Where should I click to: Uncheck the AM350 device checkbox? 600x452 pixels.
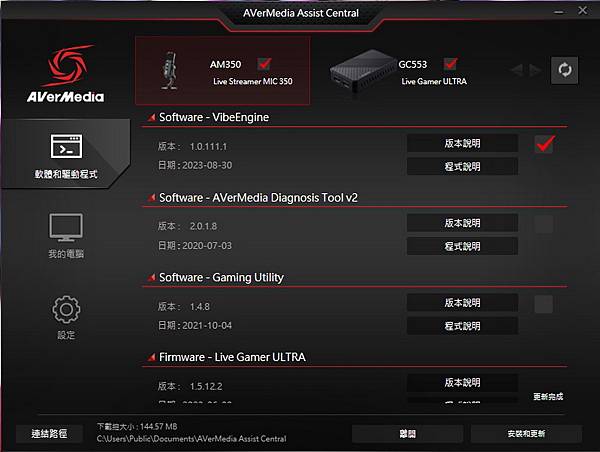coord(264,64)
